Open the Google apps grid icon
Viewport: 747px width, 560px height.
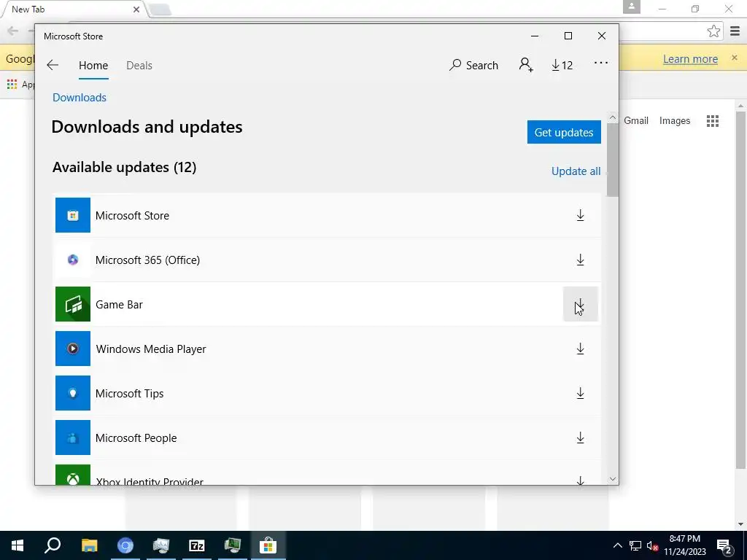tap(713, 121)
